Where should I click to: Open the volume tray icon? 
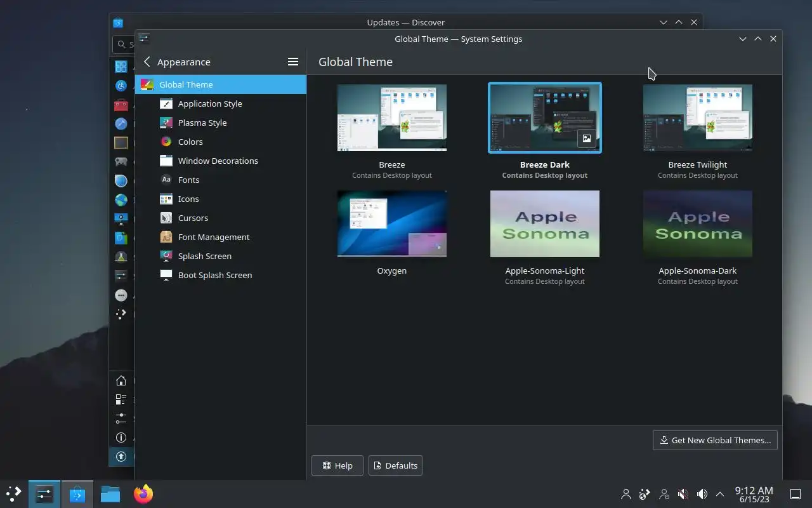(702, 494)
